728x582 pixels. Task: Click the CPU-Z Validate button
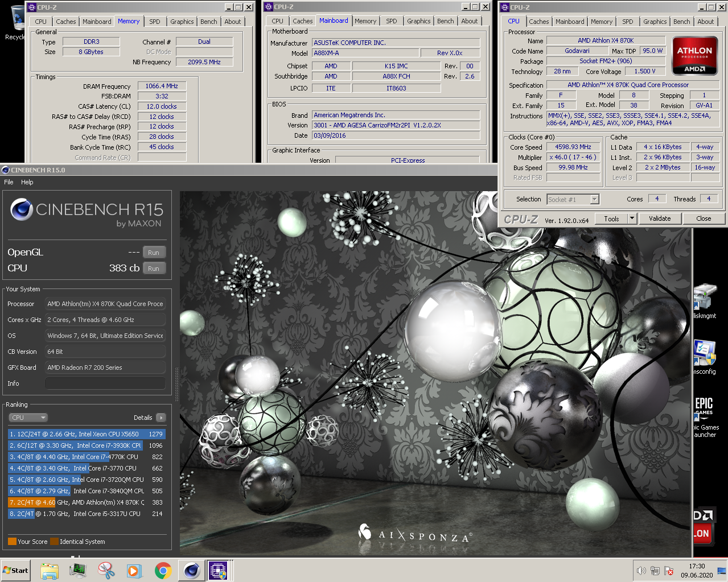tap(660, 218)
